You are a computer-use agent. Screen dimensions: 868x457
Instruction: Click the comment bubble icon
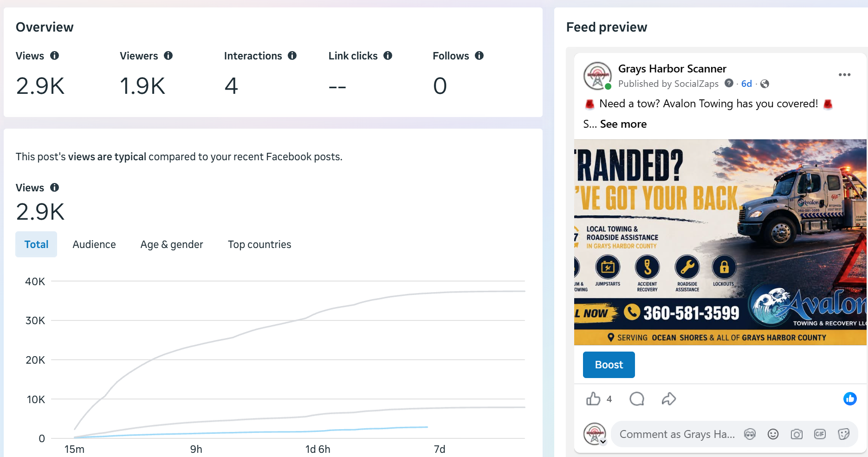(x=637, y=399)
